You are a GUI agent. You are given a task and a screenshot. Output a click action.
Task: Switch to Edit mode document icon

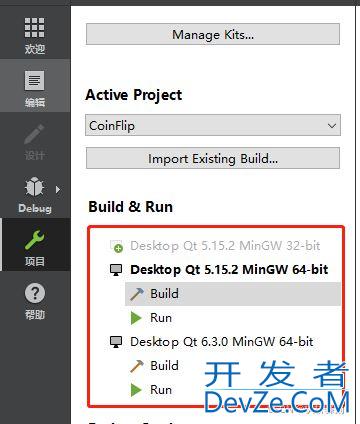[x=34, y=81]
